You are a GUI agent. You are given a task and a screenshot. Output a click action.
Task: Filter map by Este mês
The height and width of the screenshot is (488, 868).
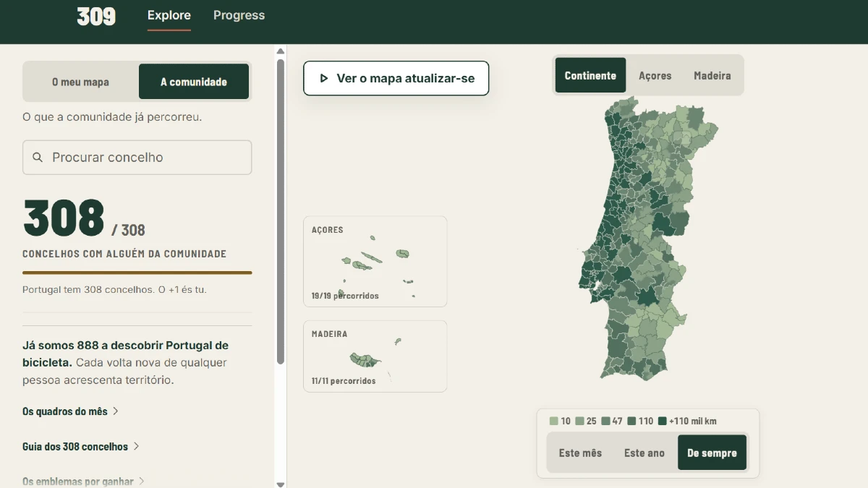[x=580, y=453]
